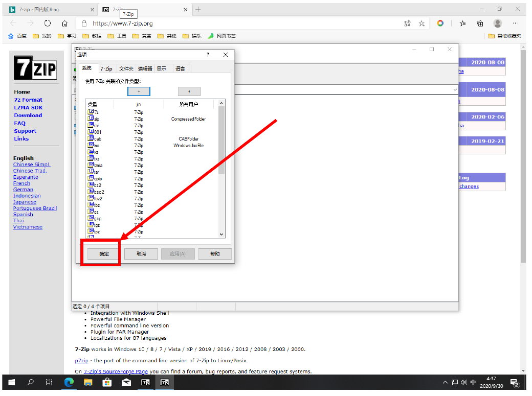
Task: Click scroll-down arrow of file type list
Action: (x=221, y=235)
